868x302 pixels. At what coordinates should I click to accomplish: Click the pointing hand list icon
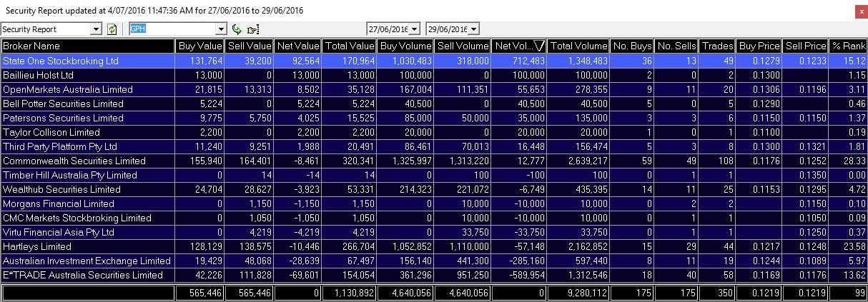pyautogui.click(x=252, y=29)
